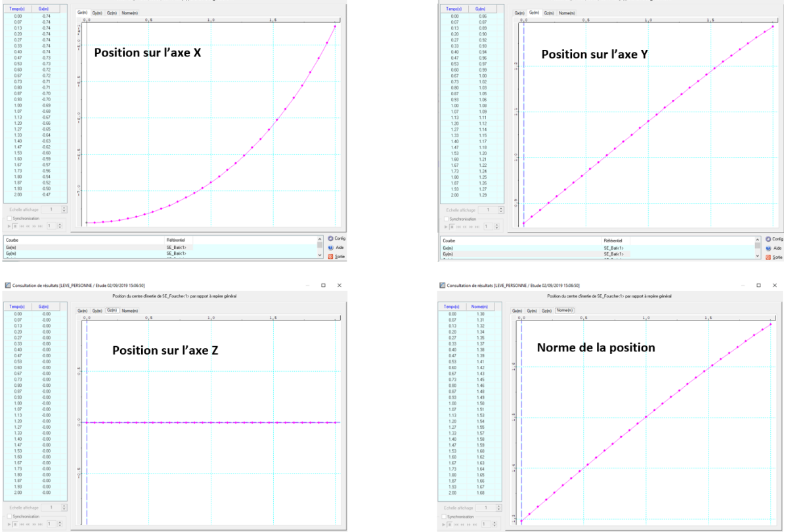Start animation playback in the Z-axis window
The height and width of the screenshot is (532, 788).
click(9, 524)
